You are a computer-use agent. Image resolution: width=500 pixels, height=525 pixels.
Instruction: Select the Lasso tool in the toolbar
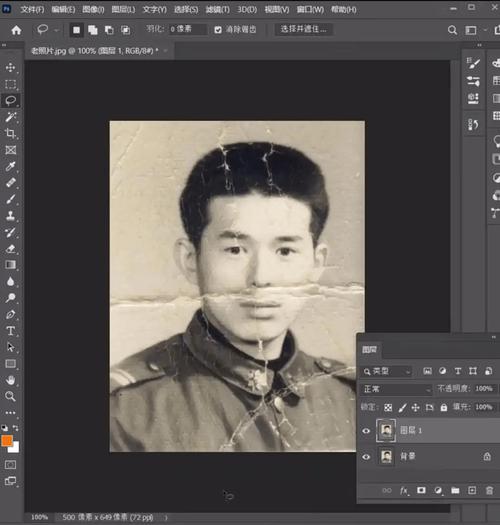(10, 100)
